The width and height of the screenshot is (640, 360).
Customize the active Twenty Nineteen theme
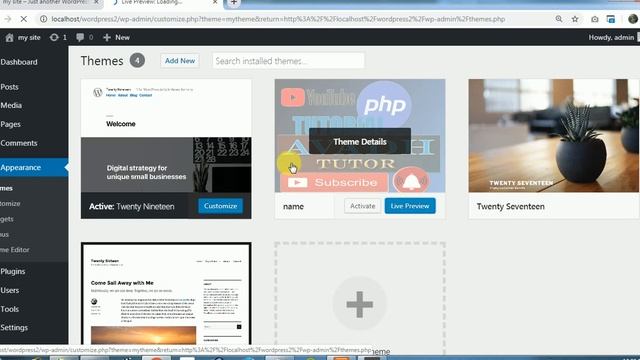tap(220, 206)
